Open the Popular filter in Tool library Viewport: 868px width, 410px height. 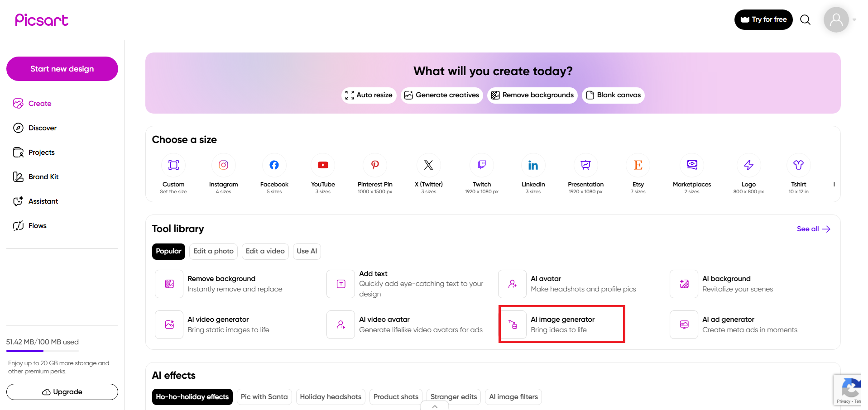point(168,251)
